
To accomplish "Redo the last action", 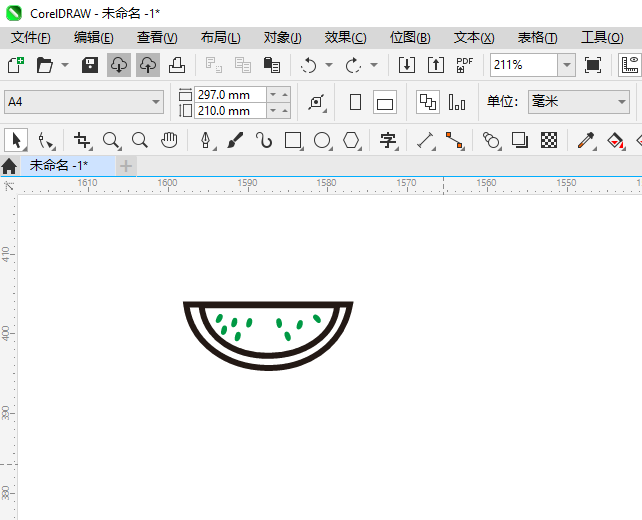I will [x=353, y=65].
